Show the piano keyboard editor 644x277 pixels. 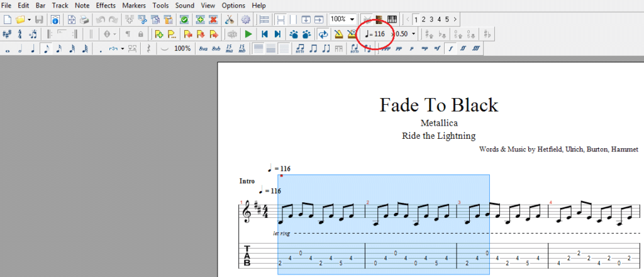point(392,19)
